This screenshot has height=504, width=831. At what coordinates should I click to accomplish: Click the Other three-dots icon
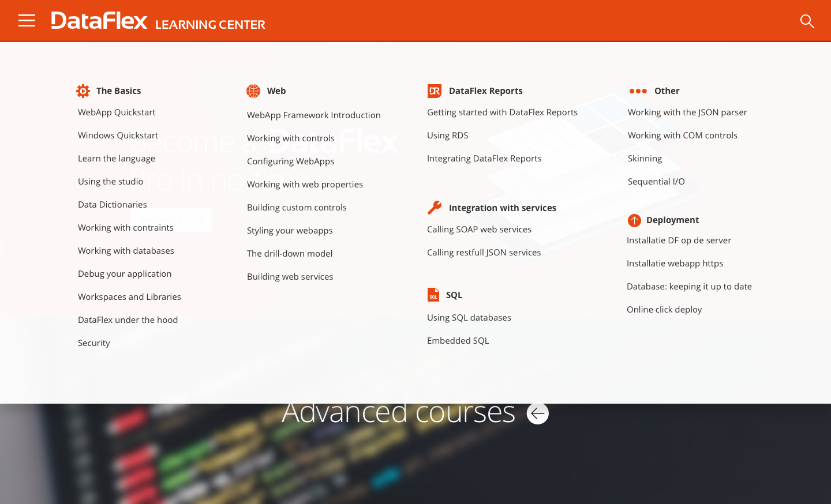pos(638,91)
